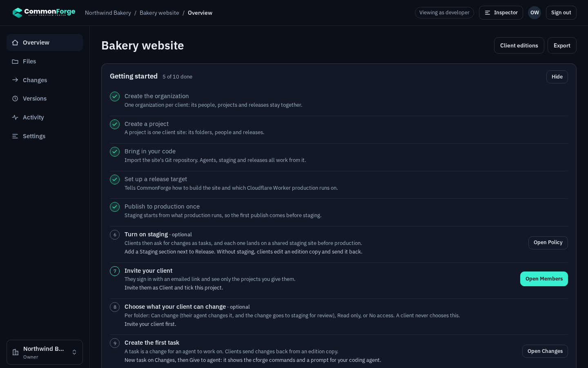Screen dimensions: 588x368
Task: Click Open Policy button
Action: 548,243
